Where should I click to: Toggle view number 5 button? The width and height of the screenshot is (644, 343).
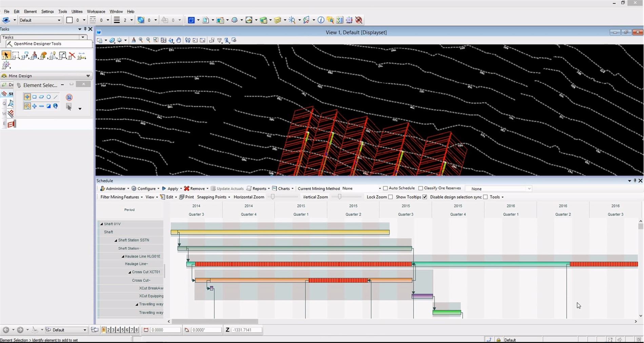coord(123,330)
